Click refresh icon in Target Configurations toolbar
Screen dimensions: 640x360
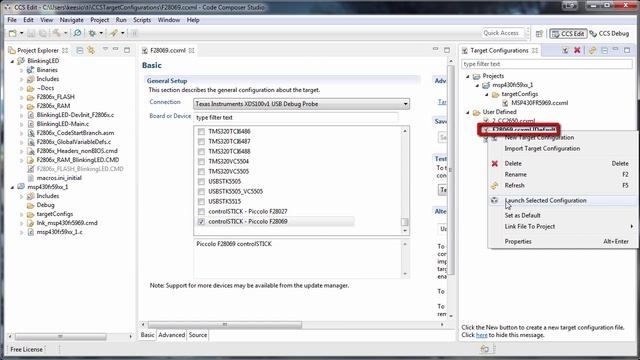pos(593,50)
